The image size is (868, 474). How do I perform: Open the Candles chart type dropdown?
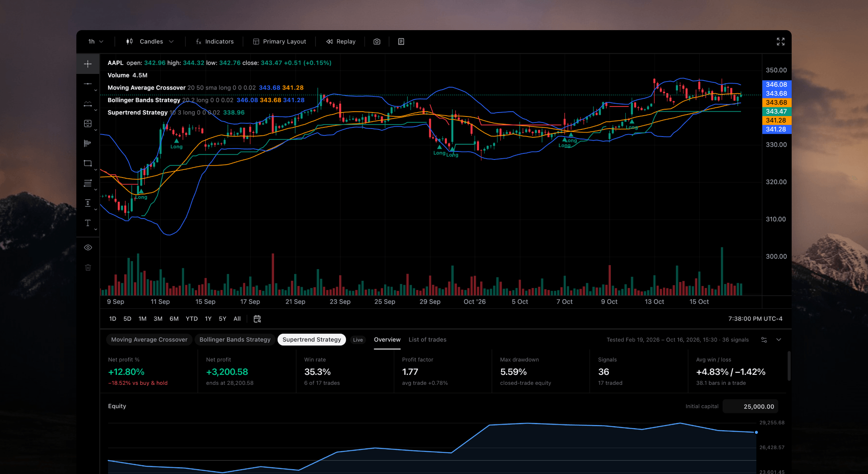coord(150,41)
